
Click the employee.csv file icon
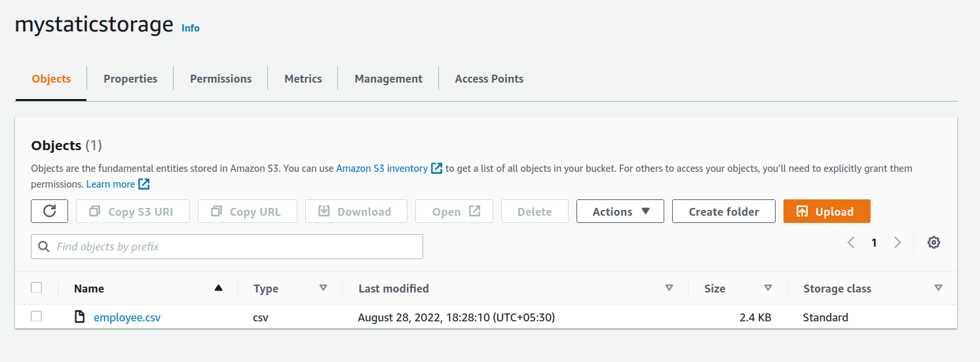point(79,317)
